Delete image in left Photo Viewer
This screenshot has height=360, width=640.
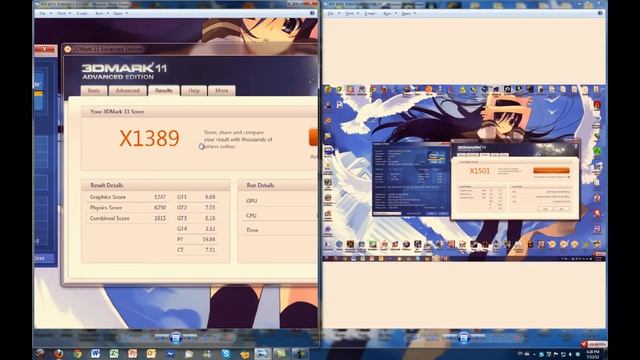pos(230,338)
